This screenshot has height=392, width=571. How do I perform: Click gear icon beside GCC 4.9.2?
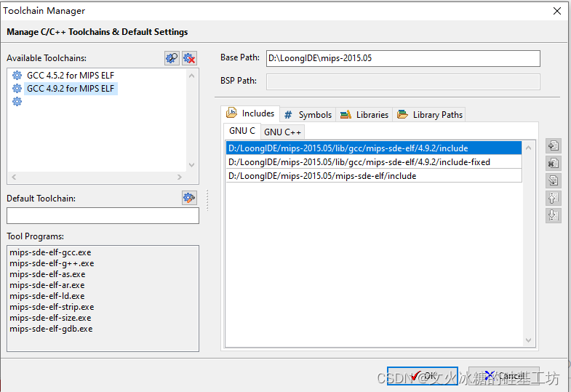[17, 89]
